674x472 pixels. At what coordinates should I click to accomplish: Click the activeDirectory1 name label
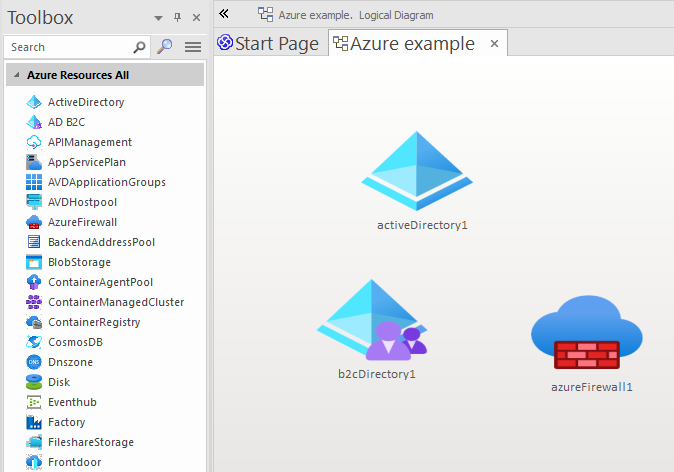[422, 225]
